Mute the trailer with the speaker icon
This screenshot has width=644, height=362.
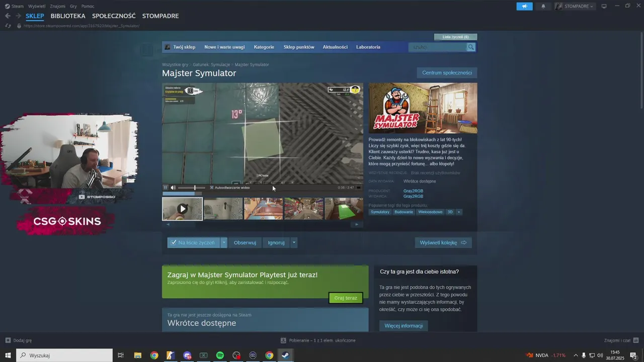(173, 188)
